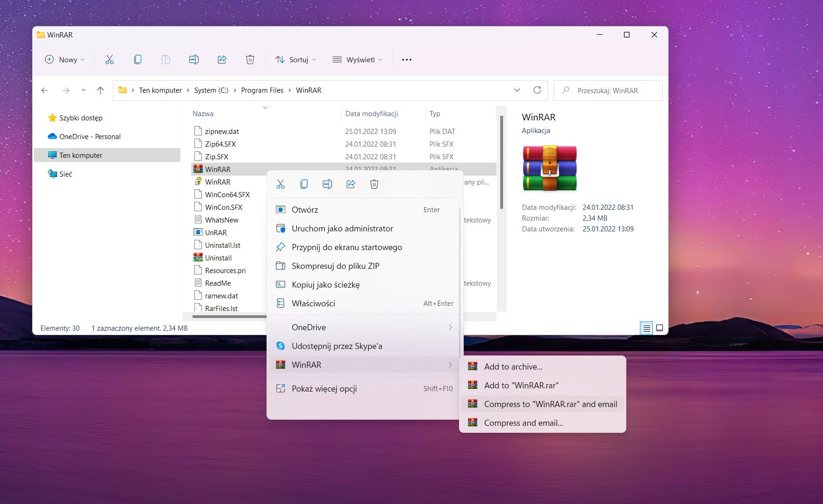
Task: Choose Add to archive from WinRAR submenu
Action: (x=513, y=366)
